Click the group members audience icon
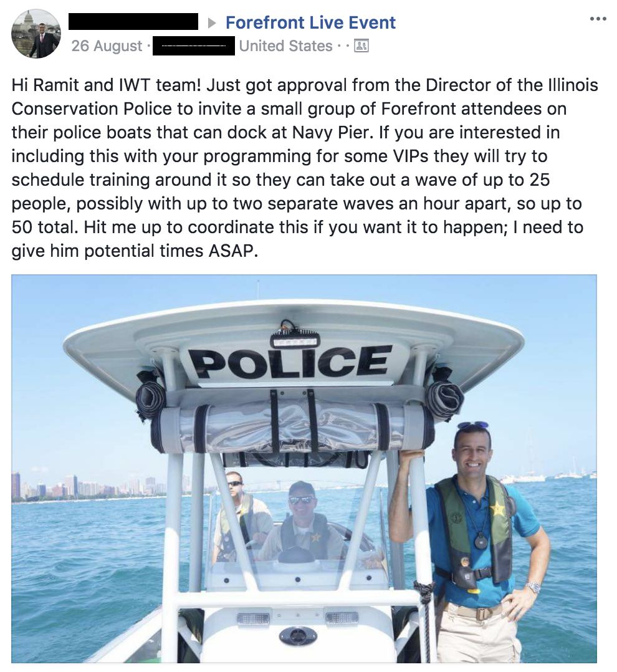 click(361, 46)
